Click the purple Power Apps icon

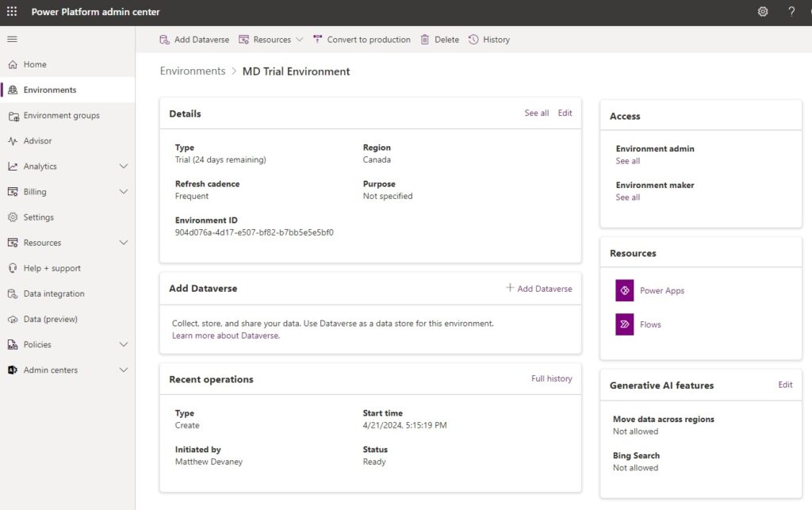click(x=625, y=290)
